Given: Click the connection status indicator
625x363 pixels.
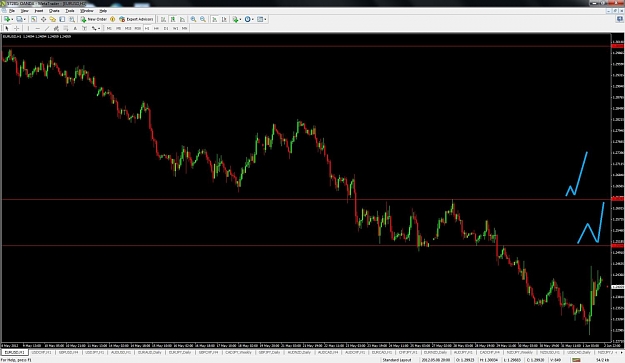Looking at the screenshot, I should click(576, 360).
